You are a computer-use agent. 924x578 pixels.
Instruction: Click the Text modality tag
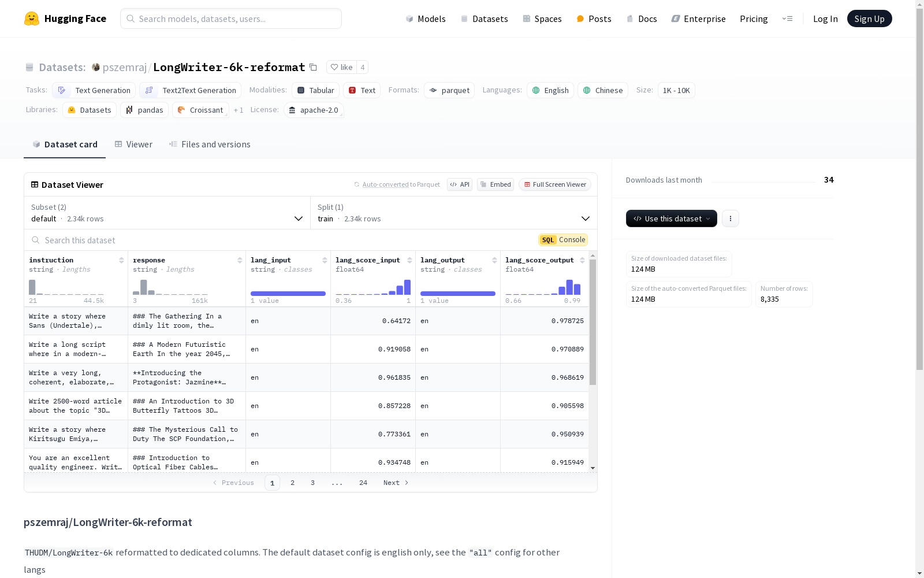point(362,90)
